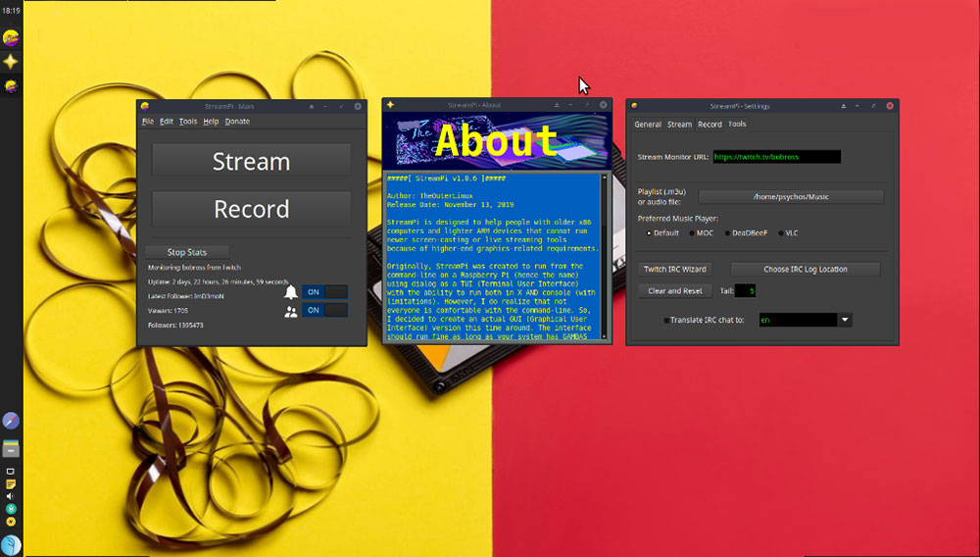The image size is (980, 557).
Task: Open the yellow sticky notes tray icon
Action: click(x=11, y=483)
